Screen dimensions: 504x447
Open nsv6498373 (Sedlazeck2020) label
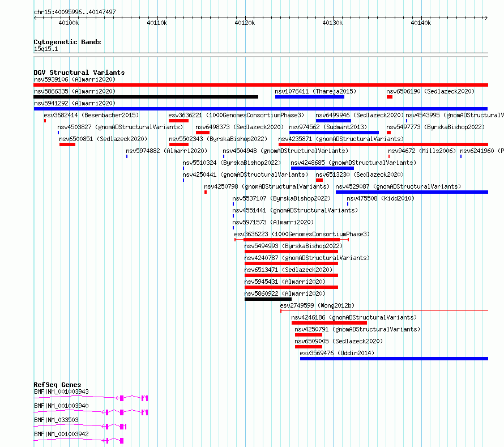tap(240, 127)
